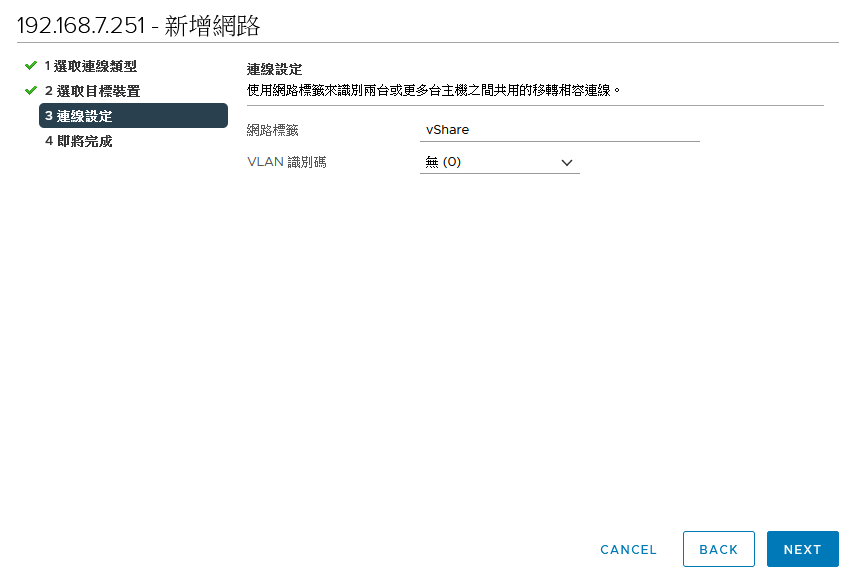This screenshot has height=576, width=853.
Task: Select step 4 即將完成
Action: tap(79, 141)
